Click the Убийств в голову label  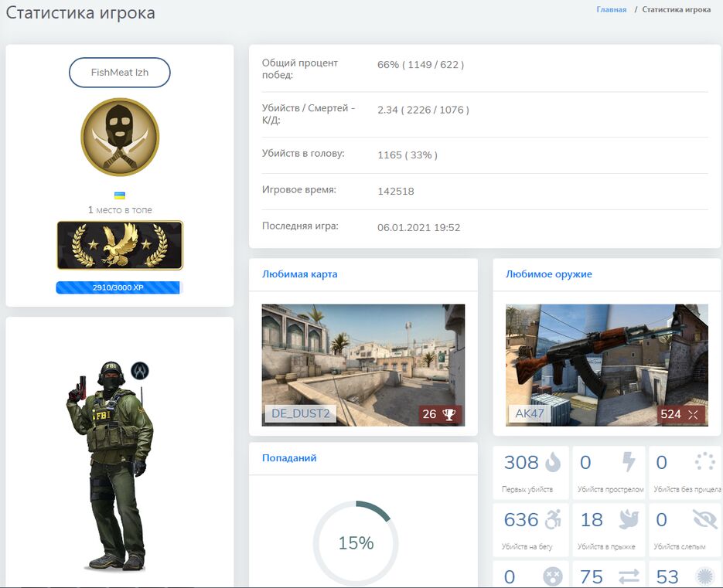pyautogui.click(x=303, y=154)
